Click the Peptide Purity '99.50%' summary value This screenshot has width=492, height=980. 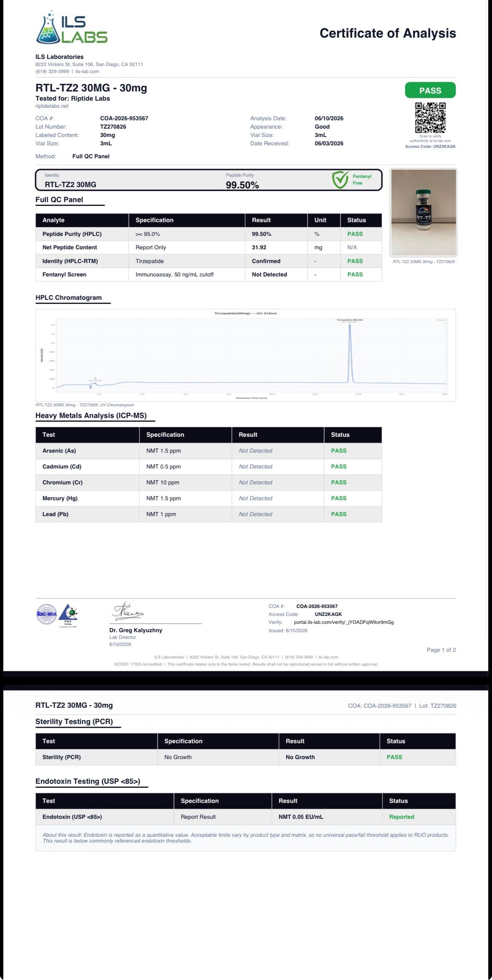point(242,185)
